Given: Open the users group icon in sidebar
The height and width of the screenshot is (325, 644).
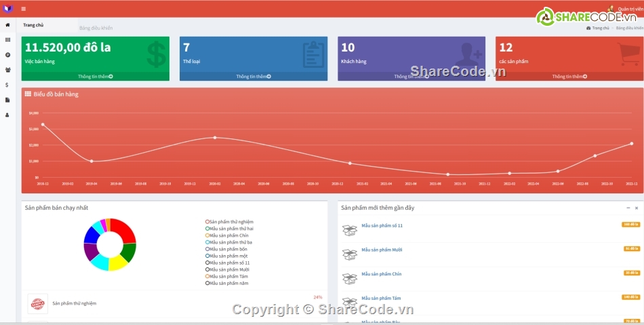Looking at the screenshot, I should coord(7,70).
